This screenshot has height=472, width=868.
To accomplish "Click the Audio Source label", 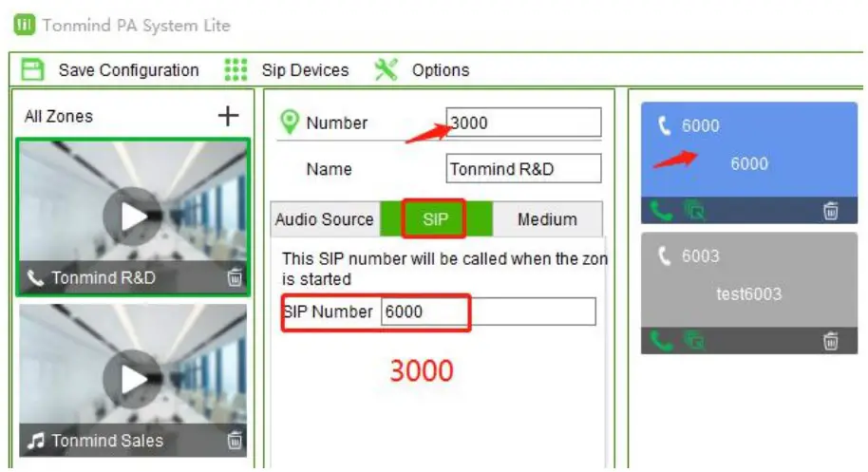I will pos(325,219).
